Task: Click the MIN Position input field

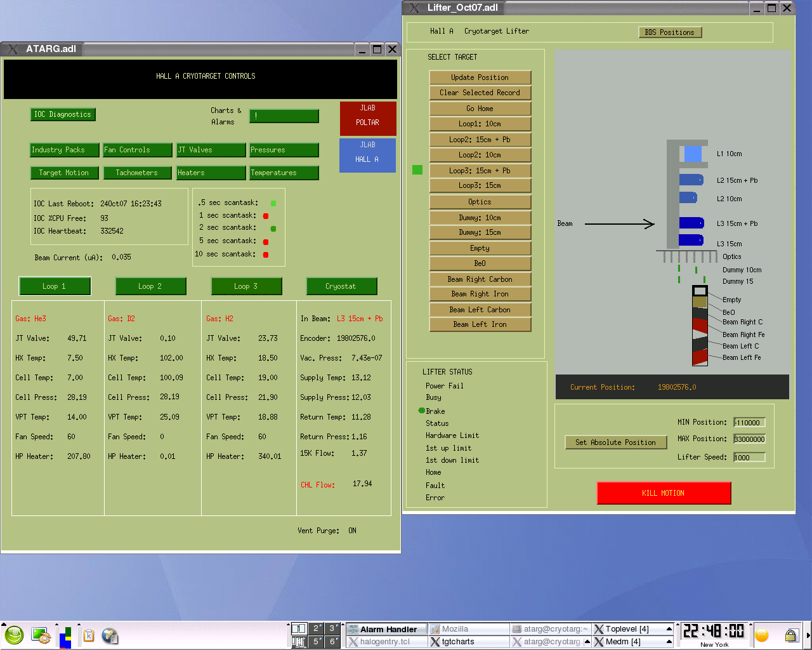Action: (x=749, y=423)
